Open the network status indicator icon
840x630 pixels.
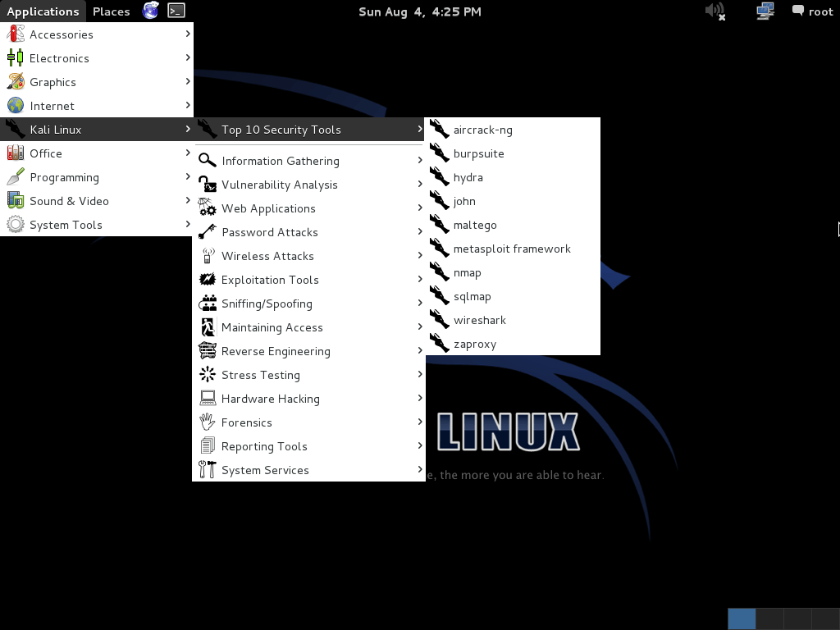(764, 11)
